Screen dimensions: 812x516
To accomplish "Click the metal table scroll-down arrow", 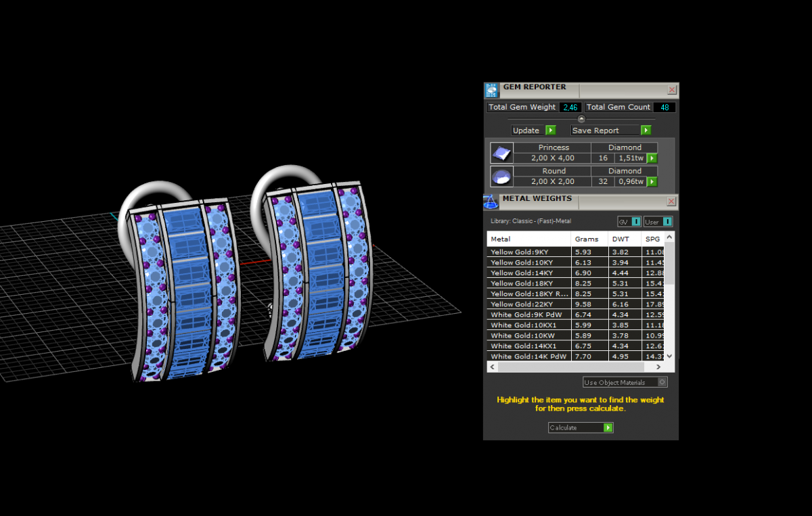I will [670, 356].
